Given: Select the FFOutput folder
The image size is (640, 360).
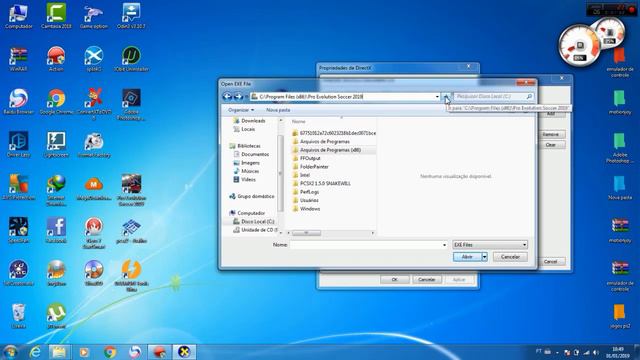Looking at the screenshot, I should (x=306, y=158).
